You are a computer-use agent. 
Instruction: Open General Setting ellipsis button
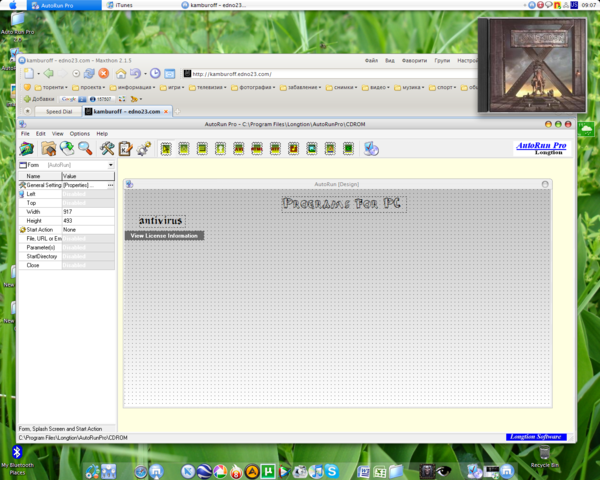point(111,185)
